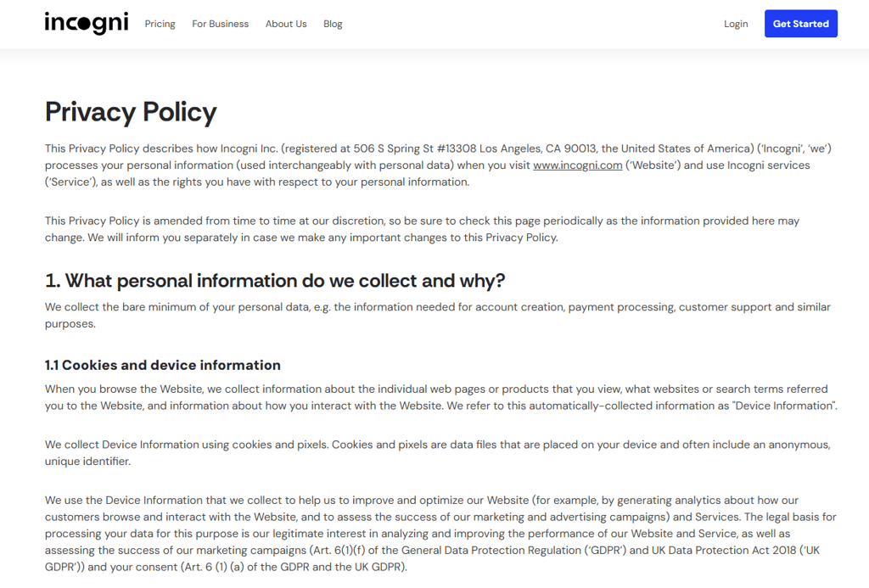The width and height of the screenshot is (869, 588).
Task: Click the paragraph starting 'We collect Device Information using cookies'
Action: [x=438, y=453]
